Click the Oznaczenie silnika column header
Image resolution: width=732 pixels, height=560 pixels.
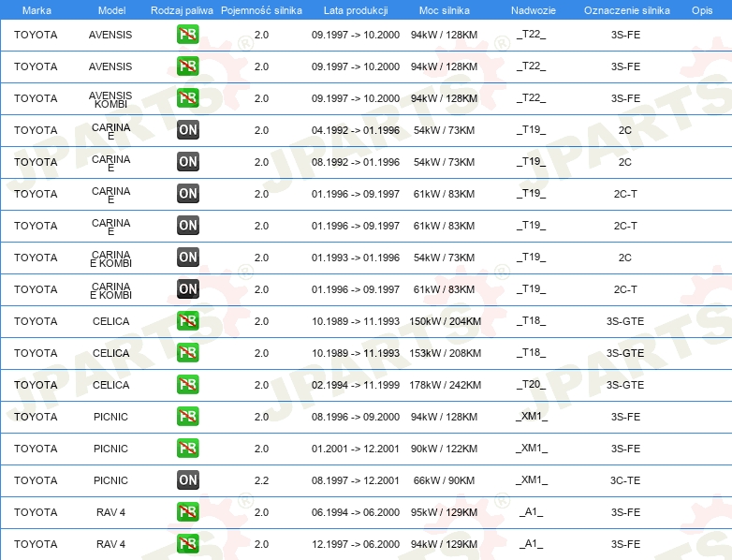click(x=627, y=10)
